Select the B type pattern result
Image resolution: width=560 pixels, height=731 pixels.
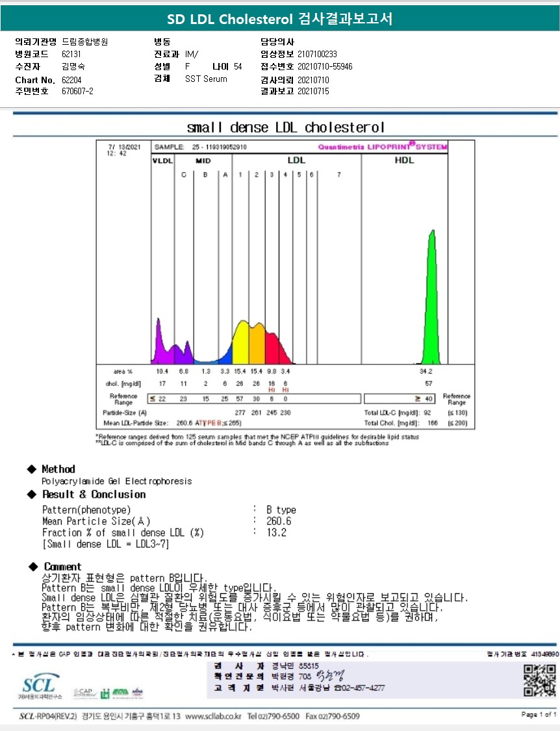pos(281,509)
